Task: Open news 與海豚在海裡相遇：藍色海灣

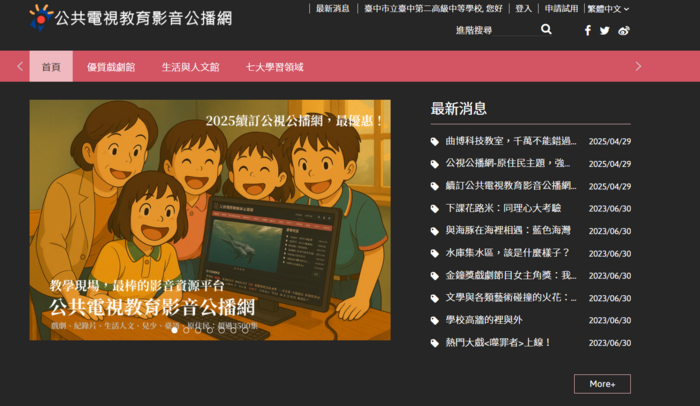Action: coord(508,230)
